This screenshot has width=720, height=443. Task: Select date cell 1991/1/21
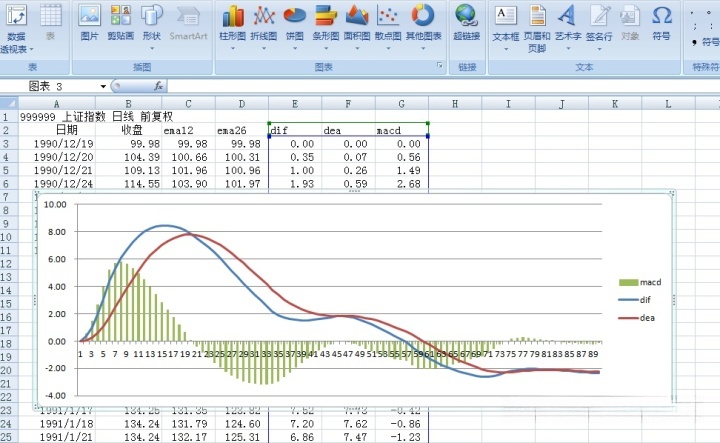(x=56, y=437)
